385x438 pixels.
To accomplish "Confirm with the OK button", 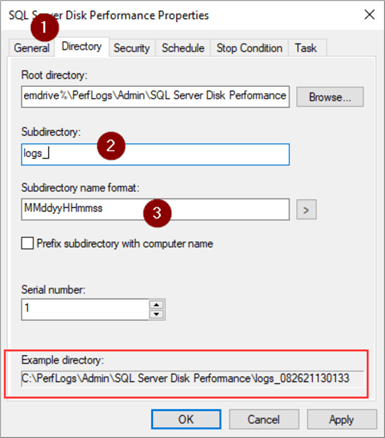I will point(186,419).
